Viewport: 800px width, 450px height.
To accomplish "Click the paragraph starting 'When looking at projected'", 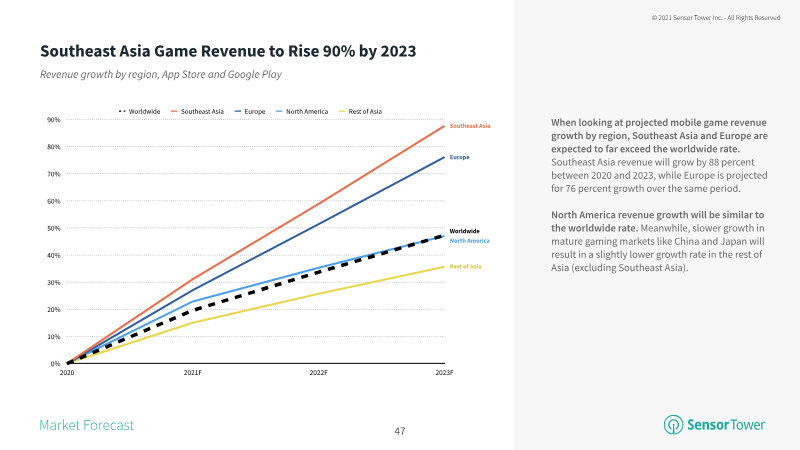I will point(659,155).
